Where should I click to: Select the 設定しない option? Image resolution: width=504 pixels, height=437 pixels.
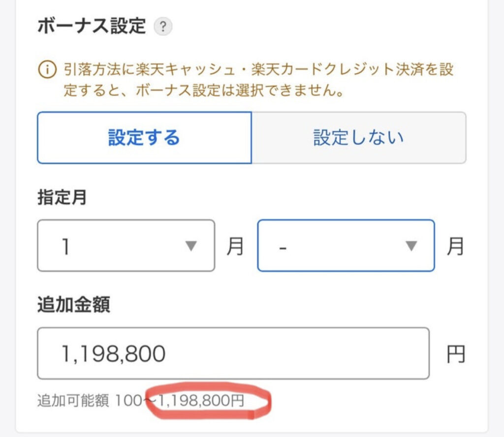point(359,138)
